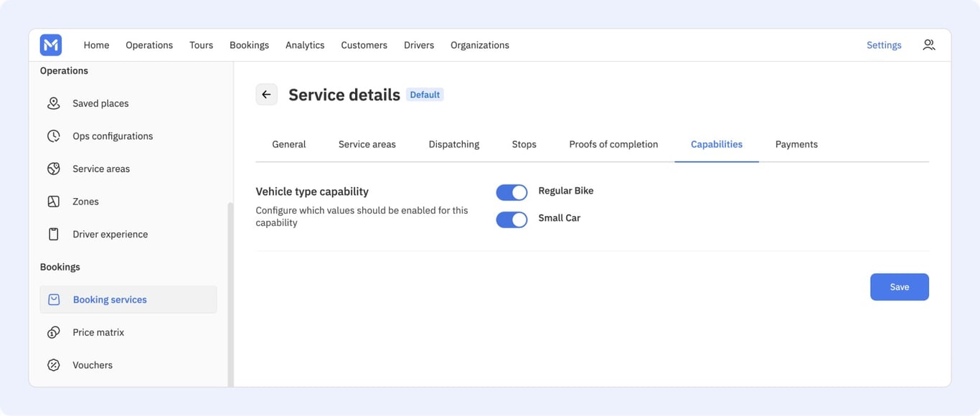Open Analytics in the top navigation
Screen dimensions: 980x416
pyautogui.click(x=305, y=44)
